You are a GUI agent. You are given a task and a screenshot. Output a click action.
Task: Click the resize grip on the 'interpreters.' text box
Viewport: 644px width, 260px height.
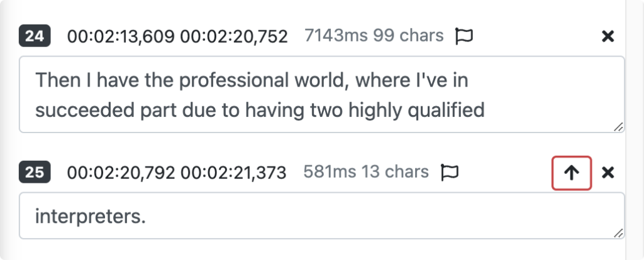pyautogui.click(x=618, y=232)
